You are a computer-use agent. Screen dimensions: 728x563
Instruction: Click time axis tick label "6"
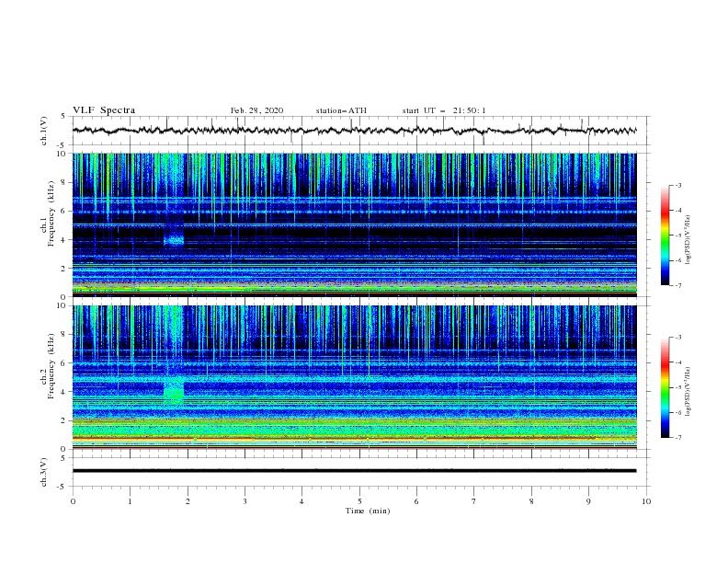tap(417, 501)
